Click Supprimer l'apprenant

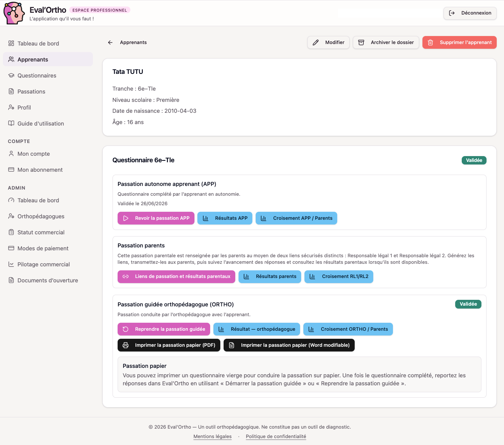460,43
